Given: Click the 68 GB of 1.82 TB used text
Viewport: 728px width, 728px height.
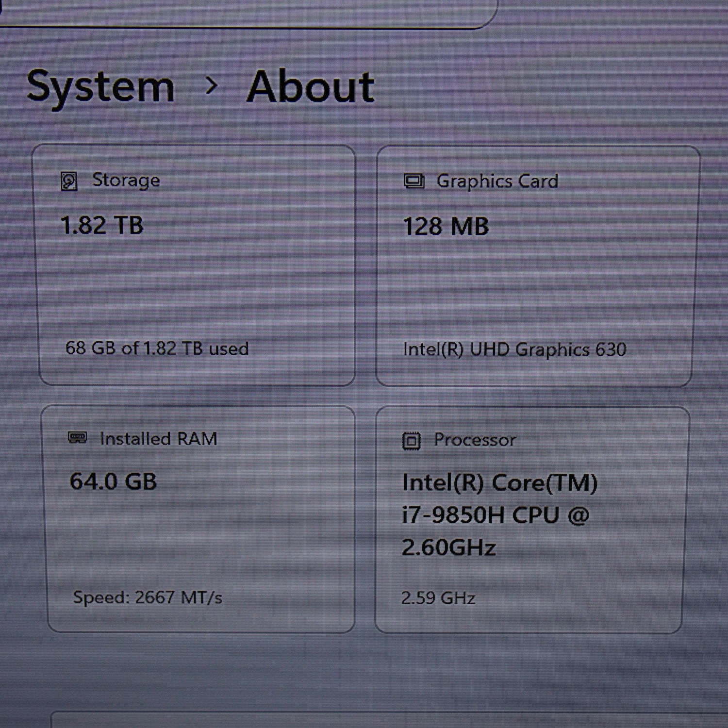Looking at the screenshot, I should click(156, 348).
